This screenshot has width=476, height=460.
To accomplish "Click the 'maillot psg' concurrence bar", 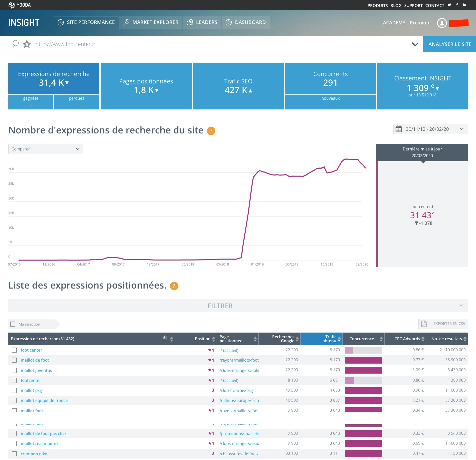I will pos(364,391).
